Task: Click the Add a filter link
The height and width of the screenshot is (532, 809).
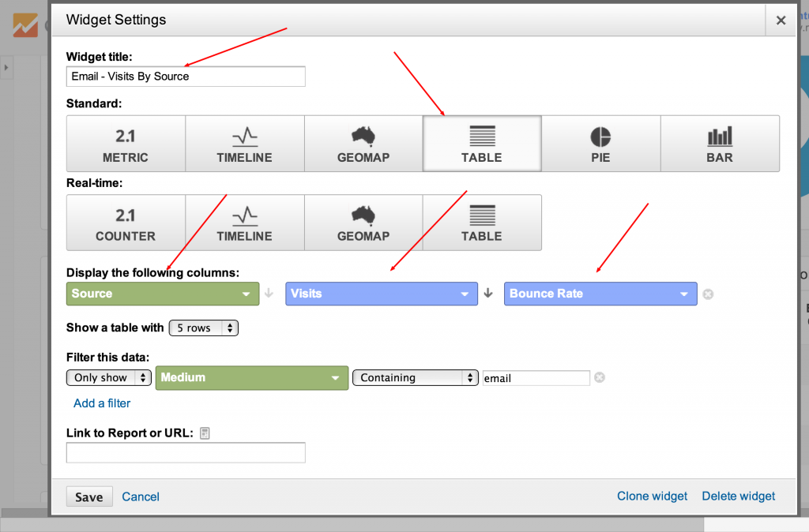Action: [x=101, y=403]
